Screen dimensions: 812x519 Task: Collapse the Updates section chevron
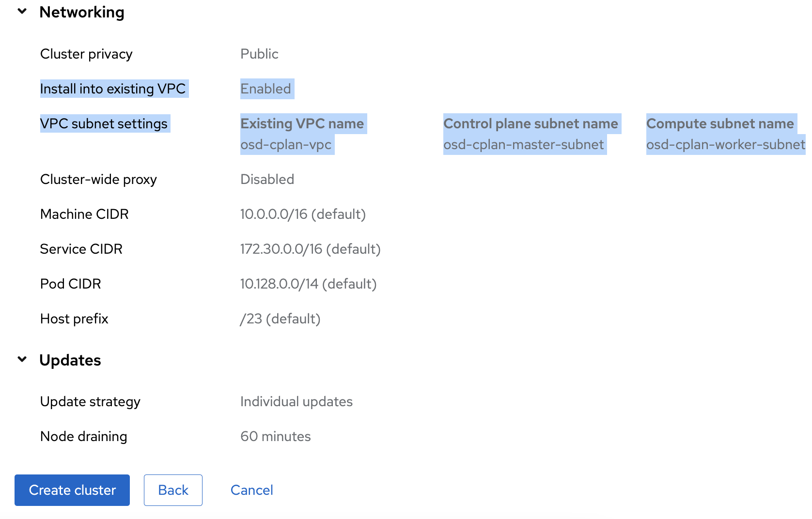22,360
